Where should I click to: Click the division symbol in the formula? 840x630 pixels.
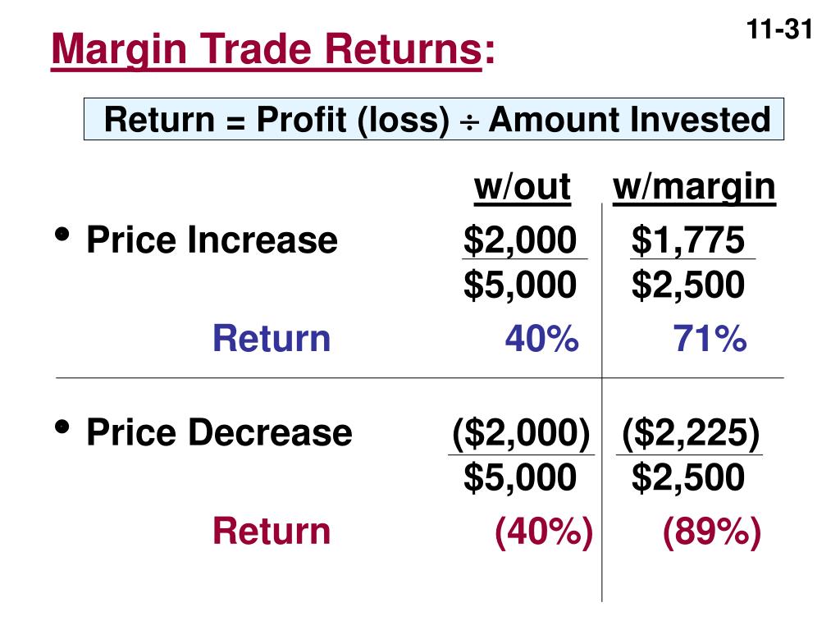click(x=469, y=123)
